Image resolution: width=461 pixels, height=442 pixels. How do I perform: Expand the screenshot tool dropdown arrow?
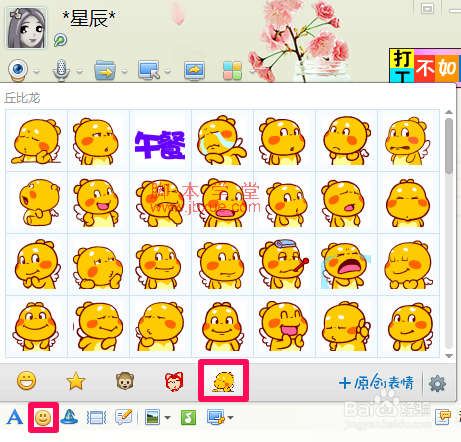point(230,417)
